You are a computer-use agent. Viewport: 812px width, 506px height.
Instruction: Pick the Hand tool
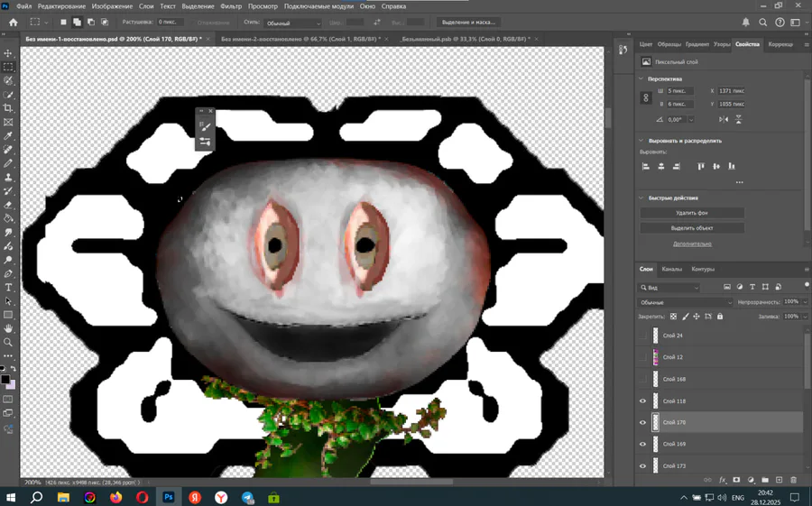click(8, 328)
